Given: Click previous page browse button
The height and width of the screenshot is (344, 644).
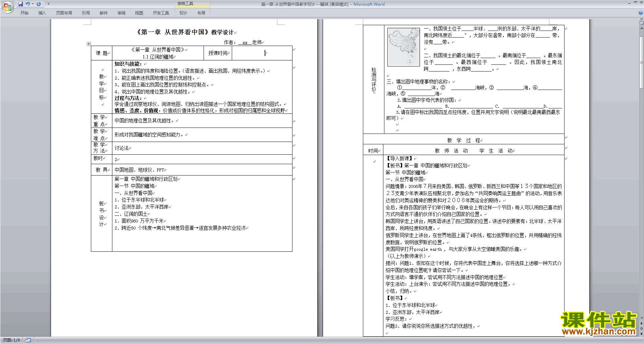Looking at the screenshot, I should [642, 323].
